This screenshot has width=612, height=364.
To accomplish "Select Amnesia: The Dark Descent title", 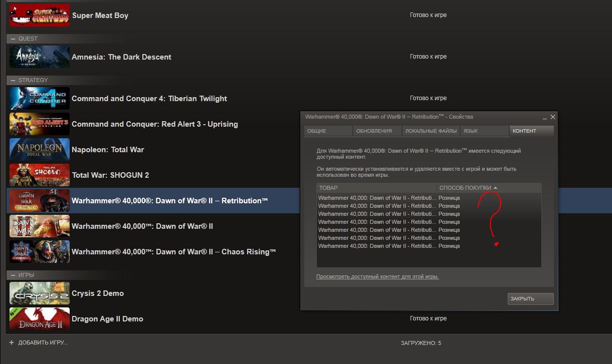I will click(x=121, y=57).
